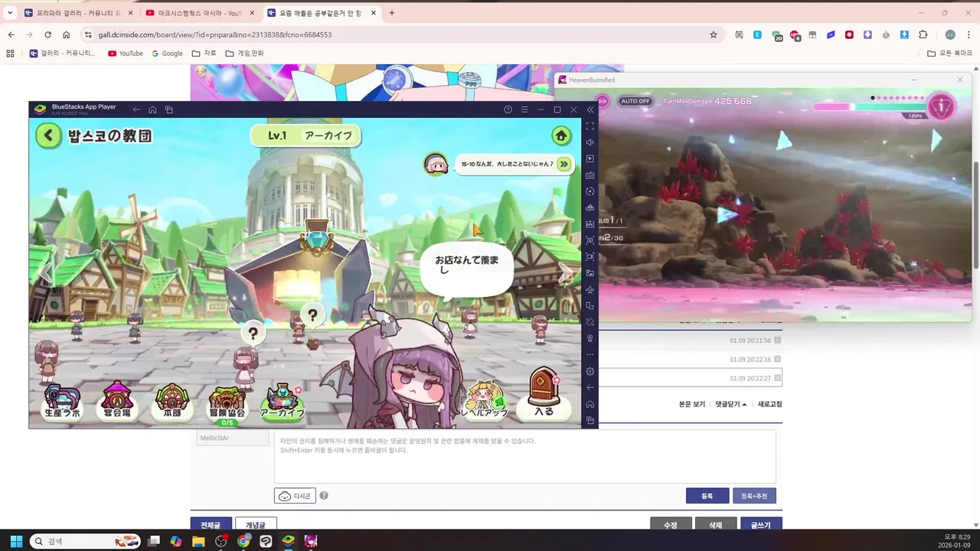Viewport: 980px width, 551px height.
Task: Open BlueStacks hamburger menu
Action: pyautogui.click(x=524, y=109)
